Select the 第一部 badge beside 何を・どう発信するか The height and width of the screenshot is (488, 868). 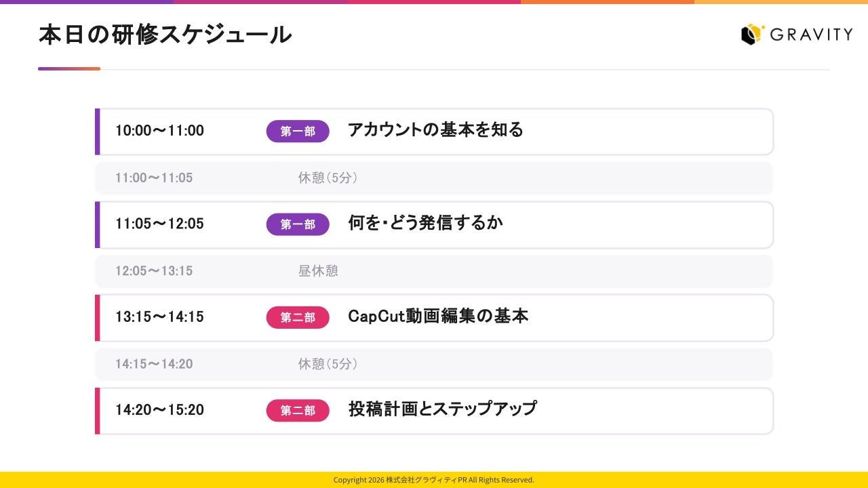298,224
